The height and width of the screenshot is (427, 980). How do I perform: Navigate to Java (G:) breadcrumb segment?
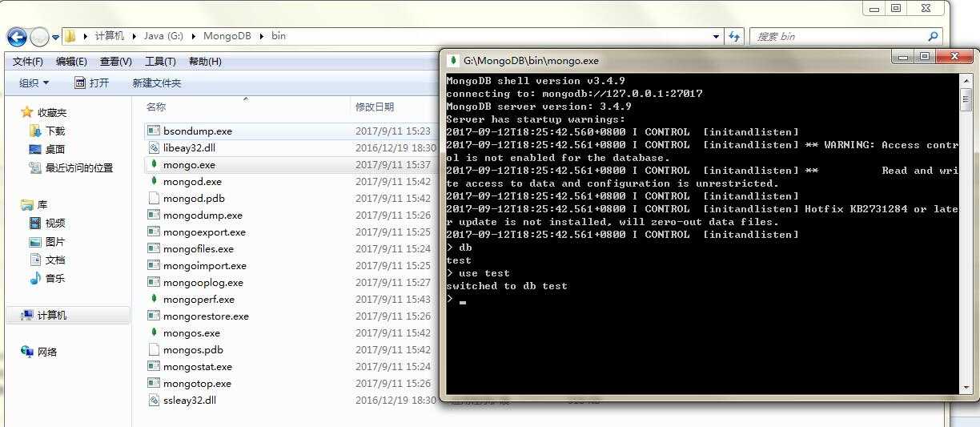[163, 36]
